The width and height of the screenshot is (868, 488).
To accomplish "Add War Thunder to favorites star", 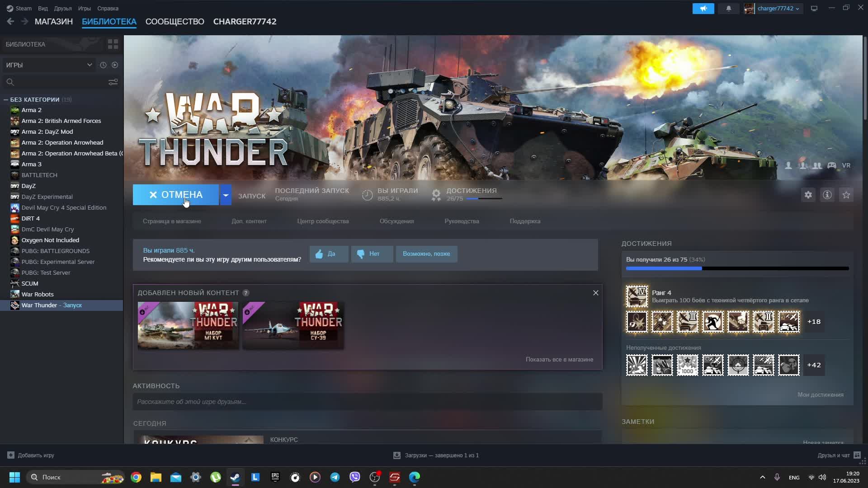I will (846, 195).
